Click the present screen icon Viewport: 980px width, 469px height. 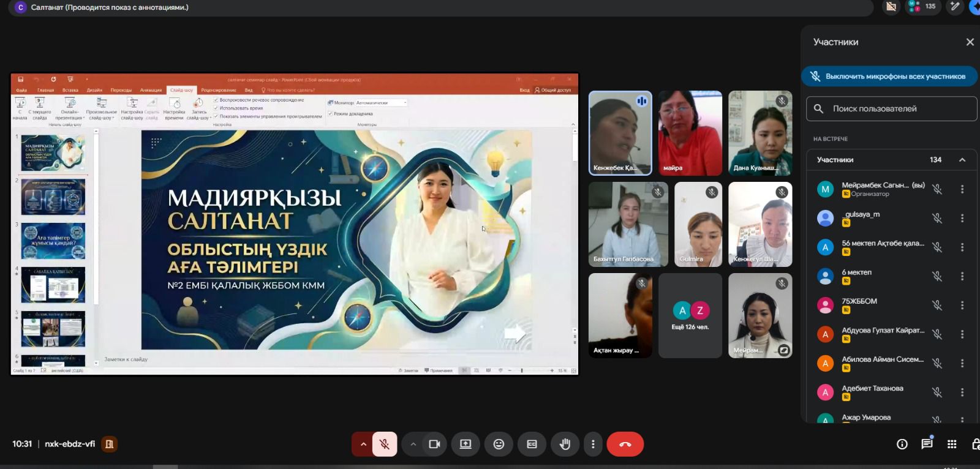466,445
